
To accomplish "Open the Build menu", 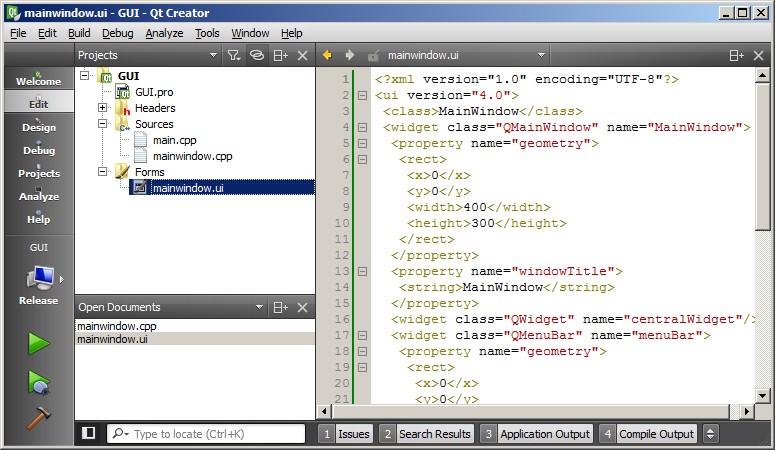I will click(x=79, y=33).
